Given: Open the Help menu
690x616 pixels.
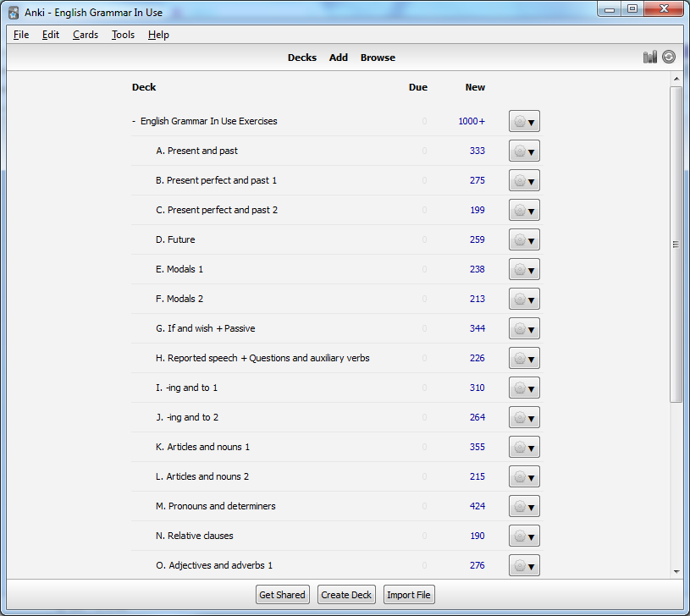Looking at the screenshot, I should tap(158, 35).
